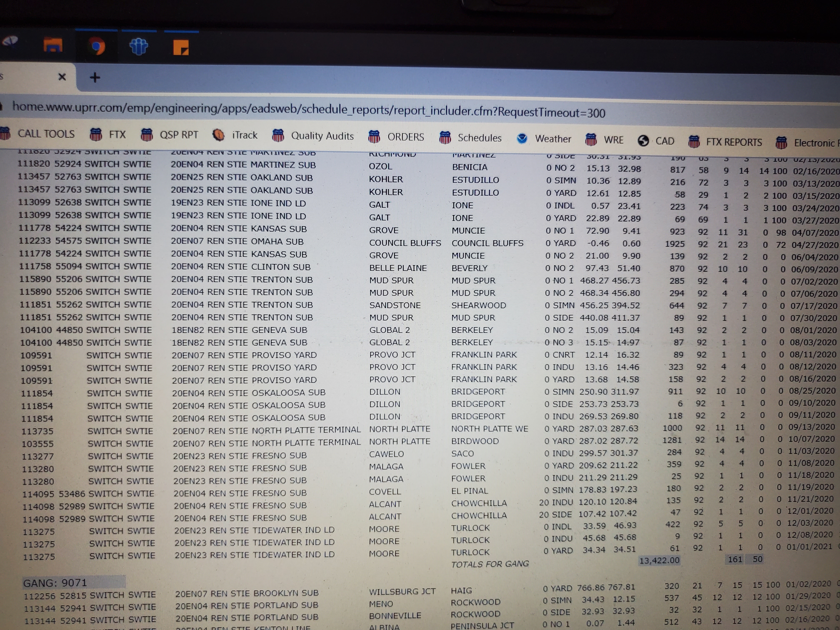
Task: Click the FTX bookmark shield icon
Action: [96, 134]
